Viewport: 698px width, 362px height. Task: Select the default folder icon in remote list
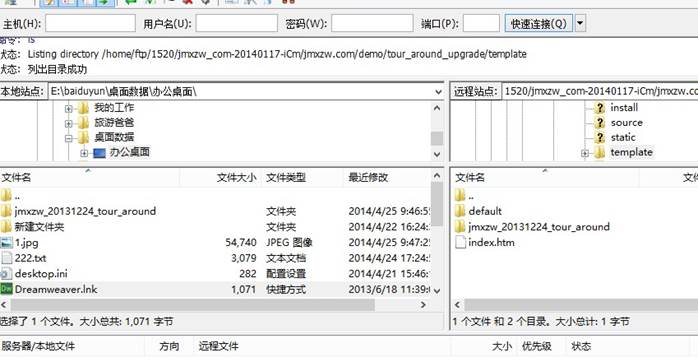[x=460, y=211]
